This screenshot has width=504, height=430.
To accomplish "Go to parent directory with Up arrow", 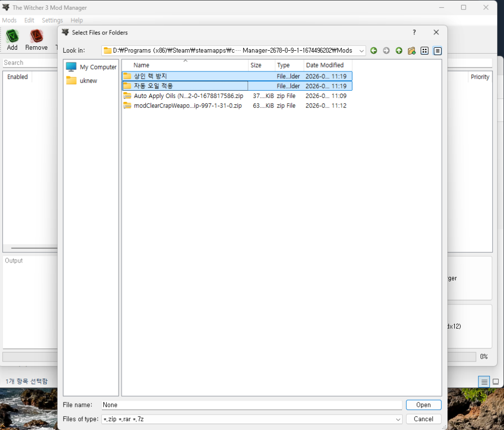I will (399, 51).
